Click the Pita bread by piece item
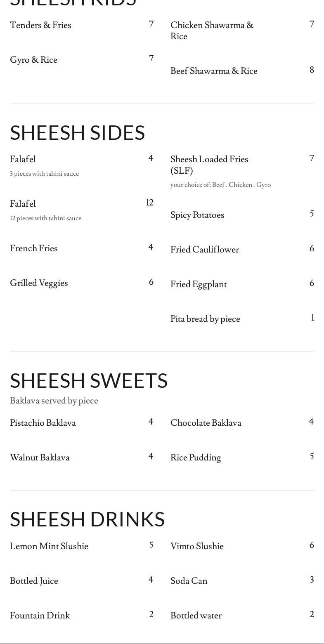This screenshot has width=324, height=644. (205, 319)
